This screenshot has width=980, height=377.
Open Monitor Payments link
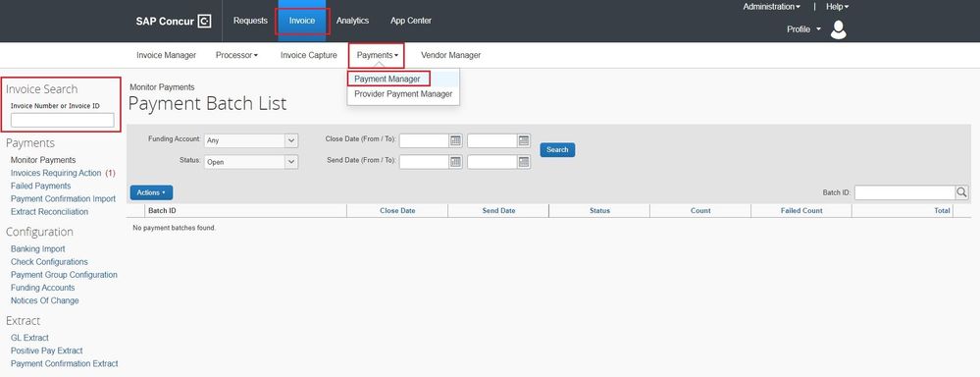(x=43, y=160)
